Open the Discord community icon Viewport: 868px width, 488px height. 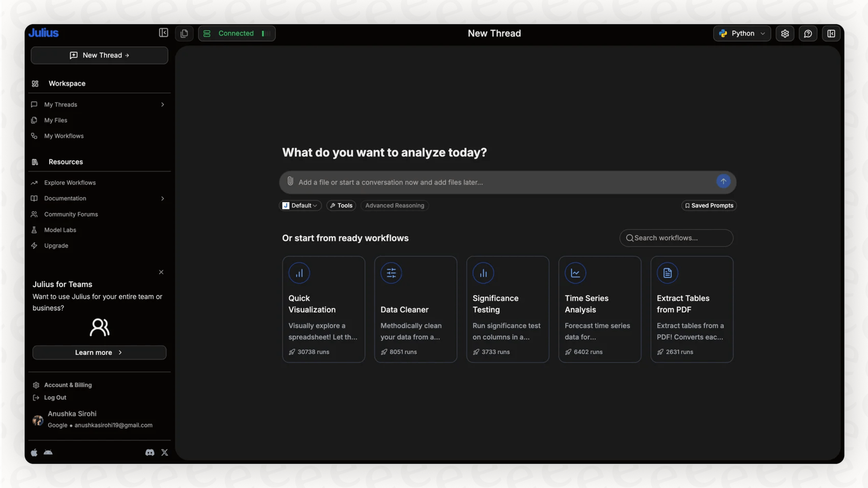click(149, 452)
